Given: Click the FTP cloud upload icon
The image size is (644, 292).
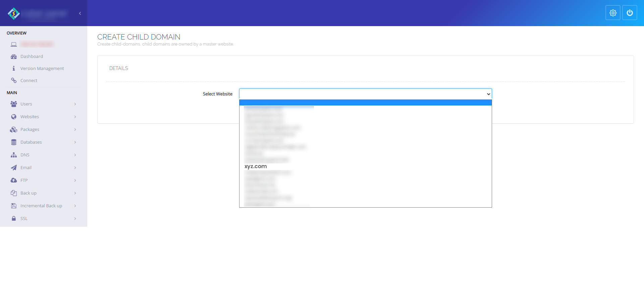Looking at the screenshot, I should 14,180.
